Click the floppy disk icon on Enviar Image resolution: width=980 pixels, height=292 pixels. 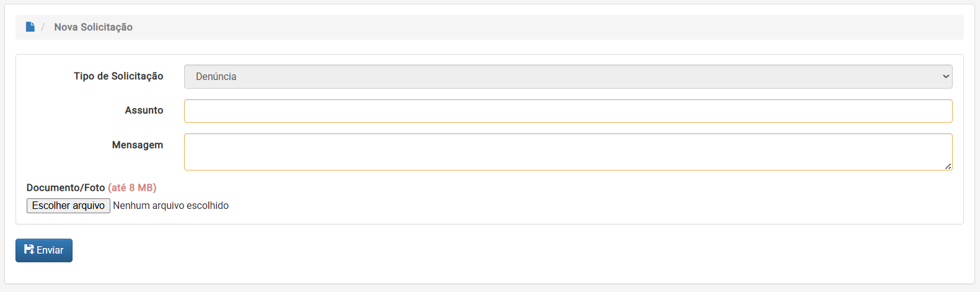(29, 249)
